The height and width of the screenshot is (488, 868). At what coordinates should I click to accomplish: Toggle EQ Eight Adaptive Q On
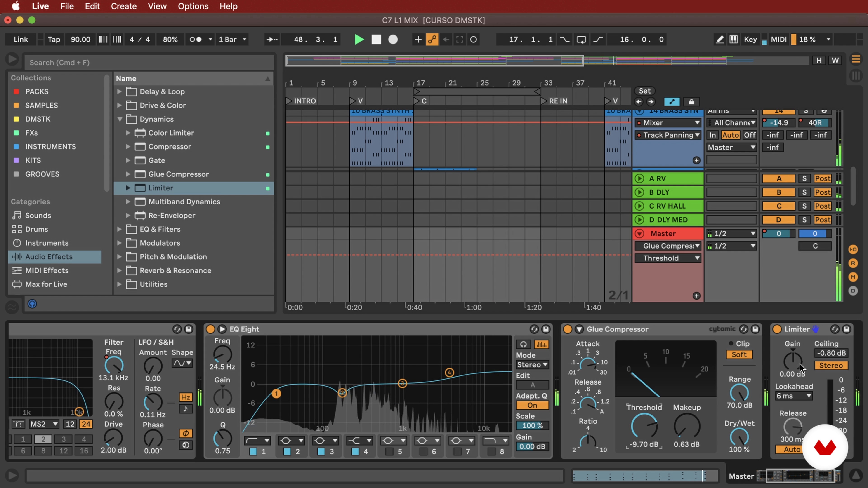532,406
